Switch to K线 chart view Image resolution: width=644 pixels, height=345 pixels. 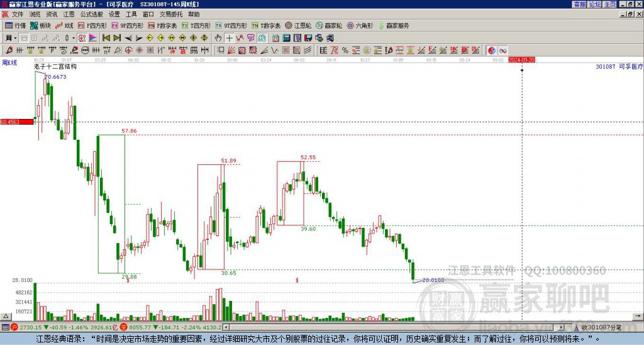click(64, 25)
